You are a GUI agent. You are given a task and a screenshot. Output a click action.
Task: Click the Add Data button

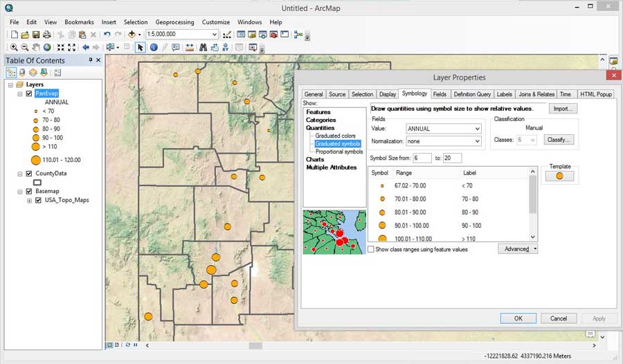tap(132, 35)
